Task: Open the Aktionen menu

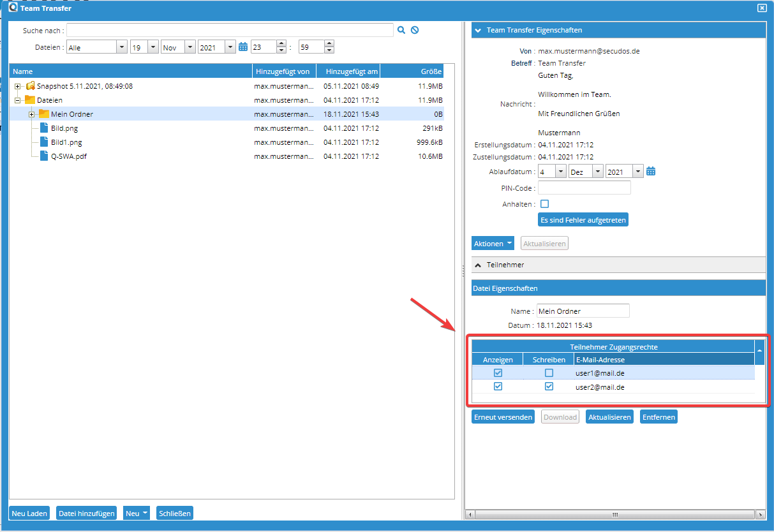Action: tap(493, 244)
